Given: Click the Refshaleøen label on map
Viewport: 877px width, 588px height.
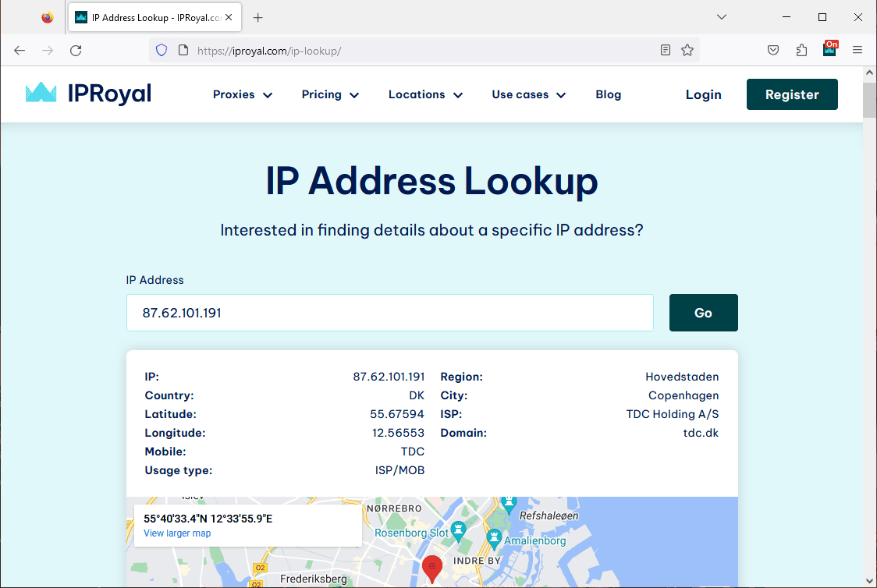Looking at the screenshot, I should click(x=549, y=515).
